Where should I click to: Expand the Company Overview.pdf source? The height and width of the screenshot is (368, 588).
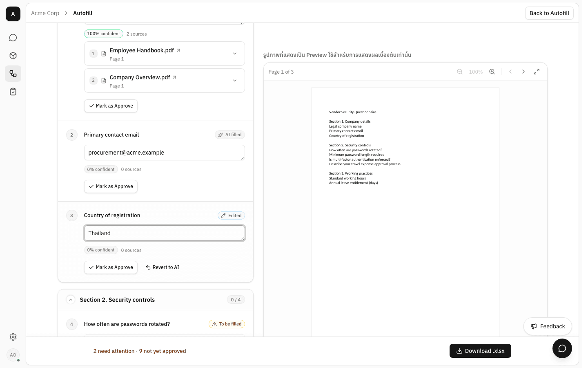[235, 81]
